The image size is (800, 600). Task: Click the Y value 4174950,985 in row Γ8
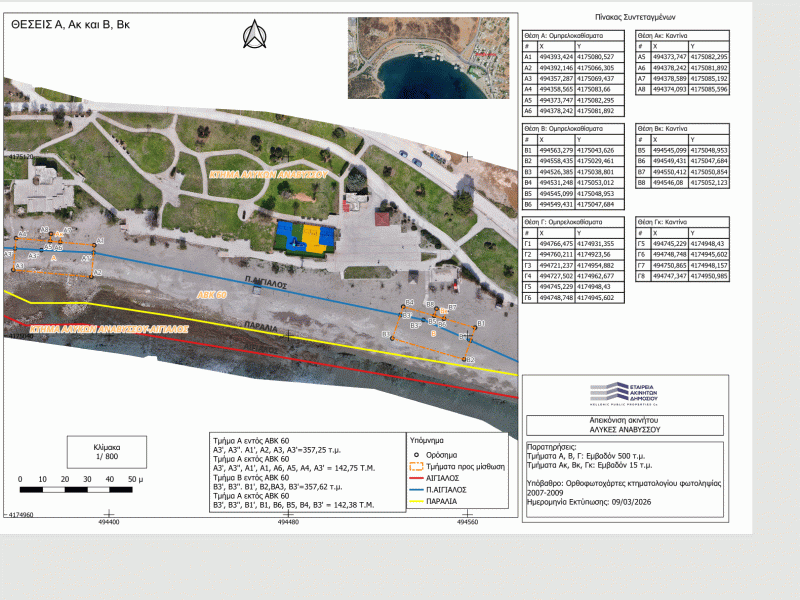click(709, 276)
